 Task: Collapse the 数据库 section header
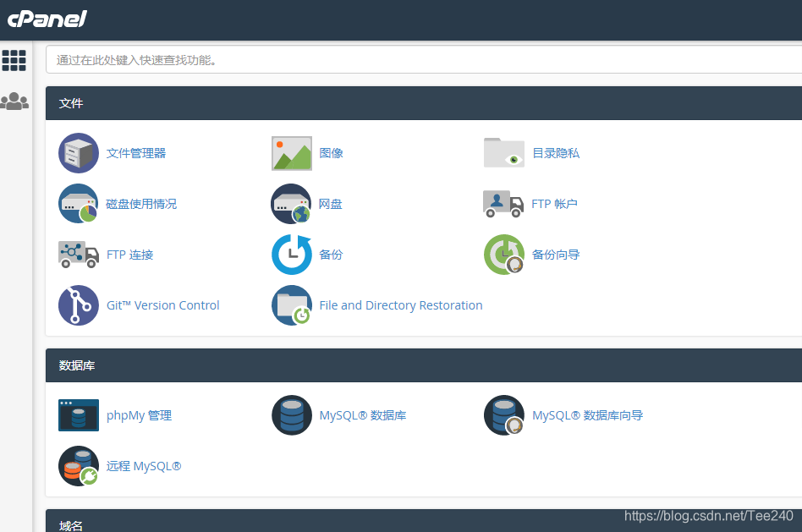424,365
